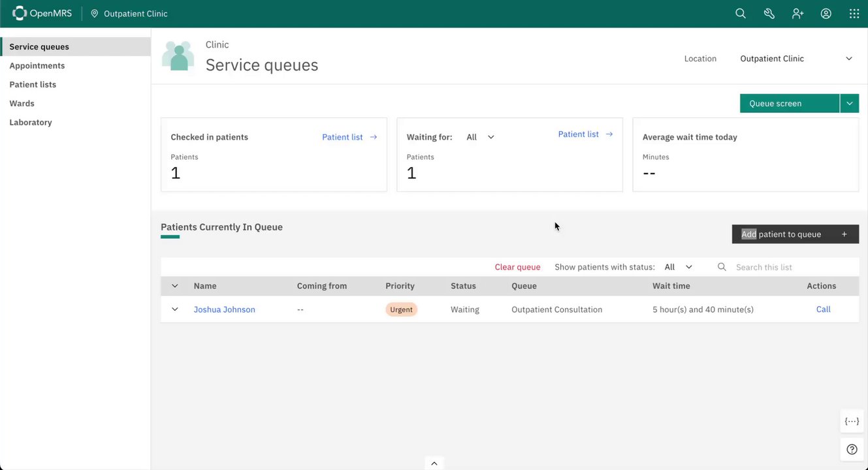Open the patient status filter dropdown
The image size is (868, 470).
tap(678, 267)
